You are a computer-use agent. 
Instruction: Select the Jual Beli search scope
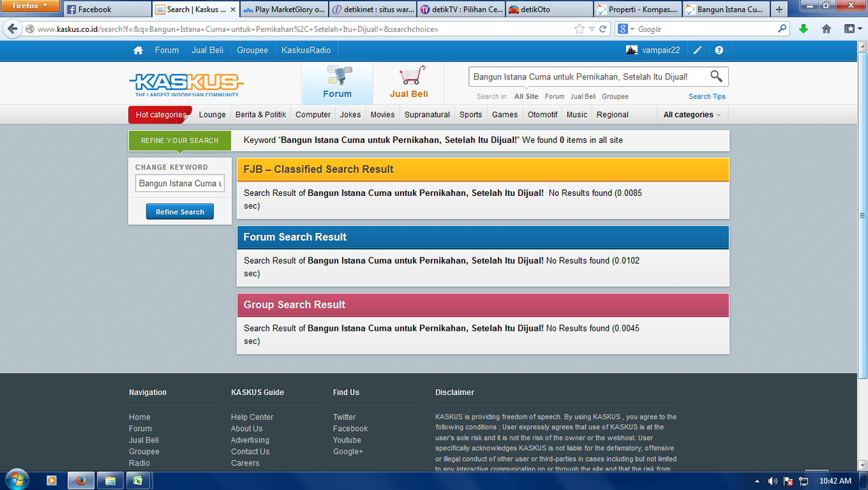click(583, 96)
